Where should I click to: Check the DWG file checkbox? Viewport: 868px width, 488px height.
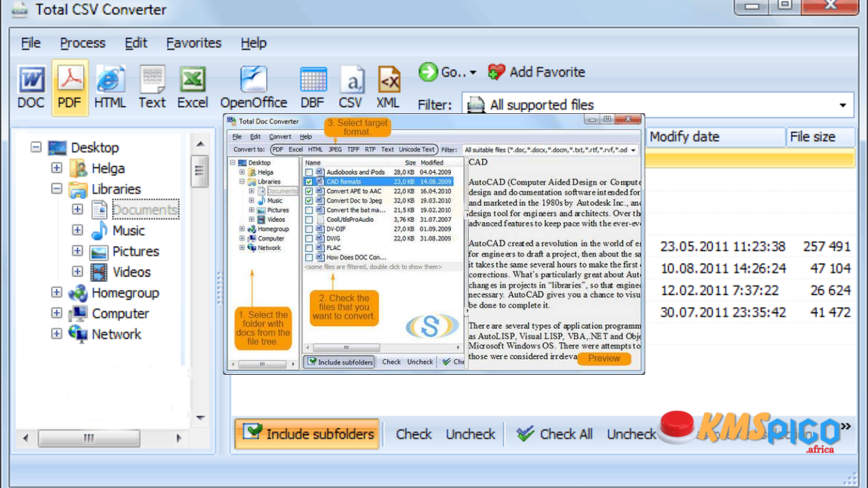309,239
